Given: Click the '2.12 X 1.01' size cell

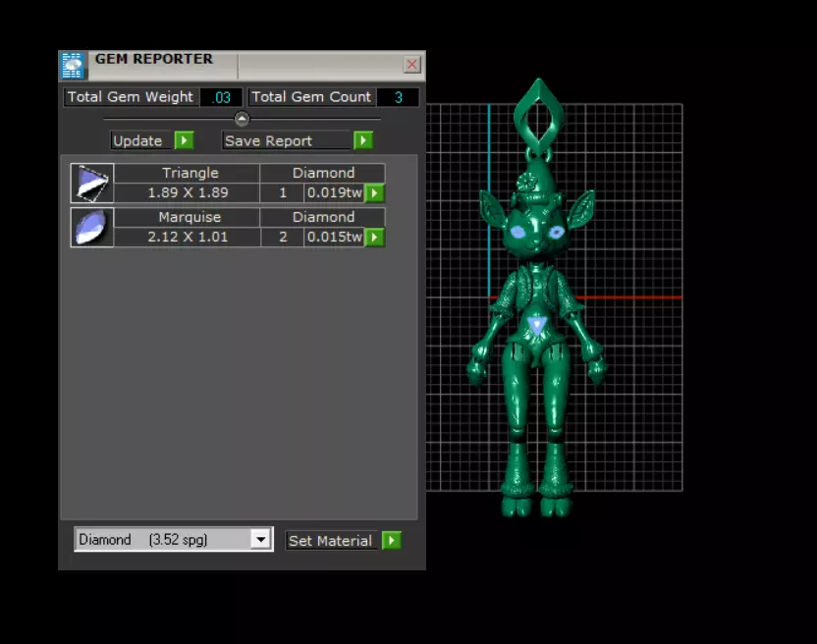Looking at the screenshot, I should coord(188,237).
